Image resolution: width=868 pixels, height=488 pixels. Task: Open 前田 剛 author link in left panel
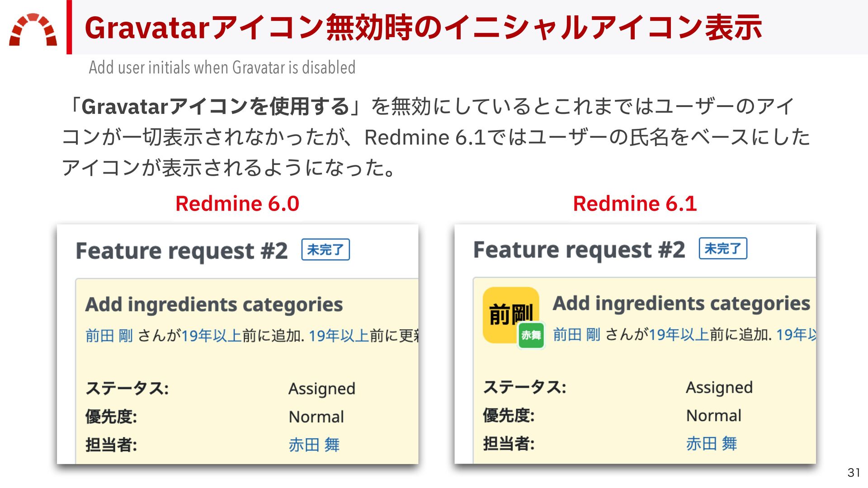(x=109, y=336)
